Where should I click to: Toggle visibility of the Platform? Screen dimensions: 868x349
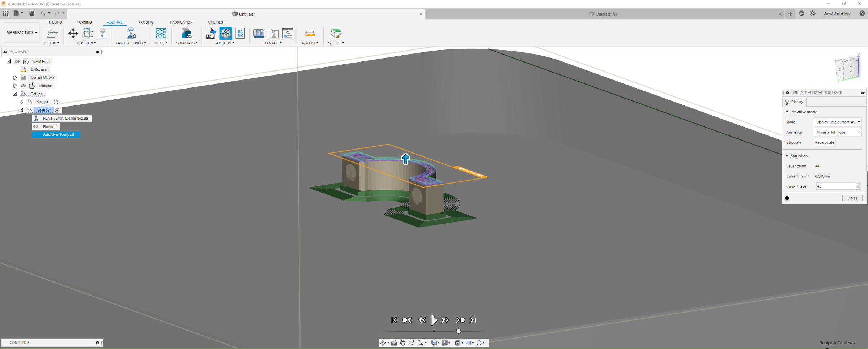pos(36,126)
